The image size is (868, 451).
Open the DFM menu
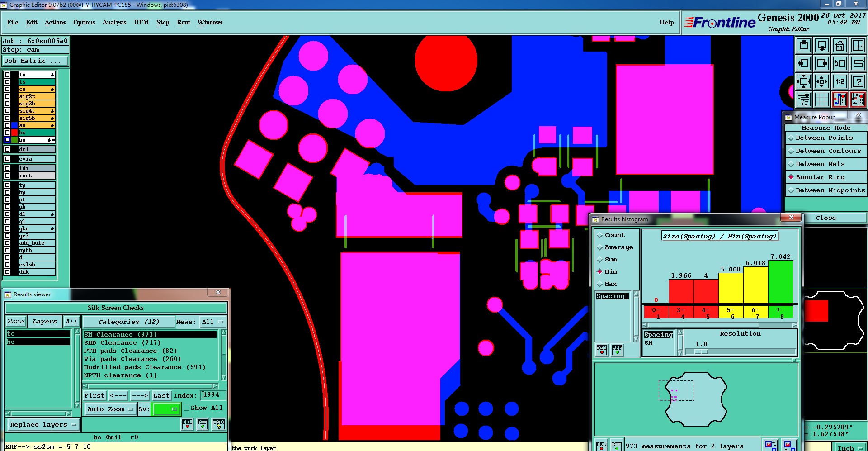point(142,22)
